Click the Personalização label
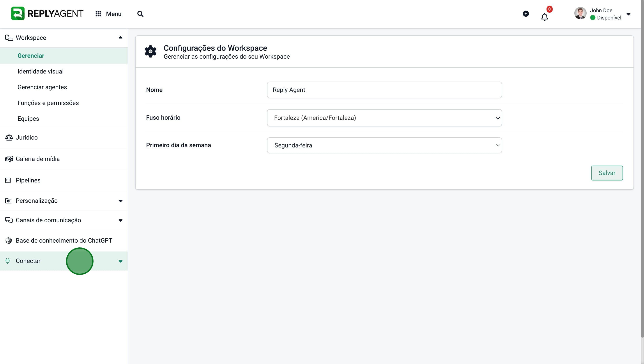The height and width of the screenshot is (364, 644). coord(37,201)
